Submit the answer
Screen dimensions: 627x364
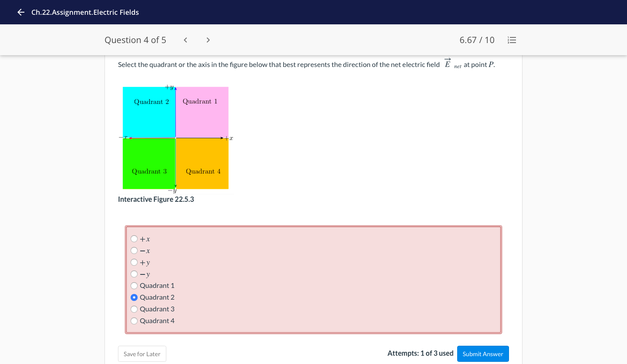483,354
